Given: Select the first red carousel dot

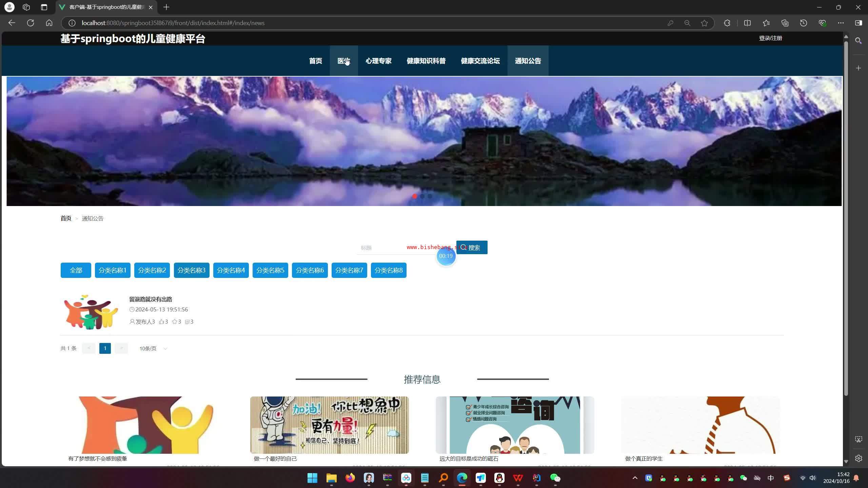Looking at the screenshot, I should [414, 196].
